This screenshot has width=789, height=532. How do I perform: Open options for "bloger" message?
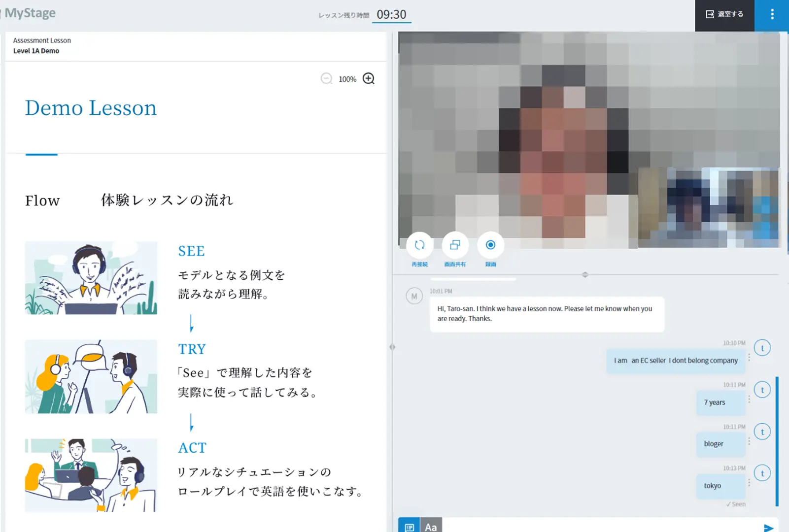749,441
